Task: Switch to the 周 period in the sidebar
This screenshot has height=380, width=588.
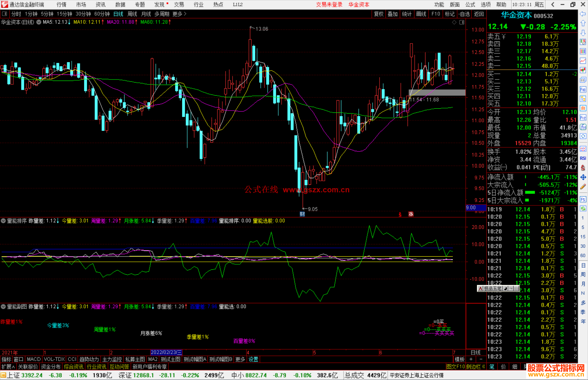Action: coord(583,275)
